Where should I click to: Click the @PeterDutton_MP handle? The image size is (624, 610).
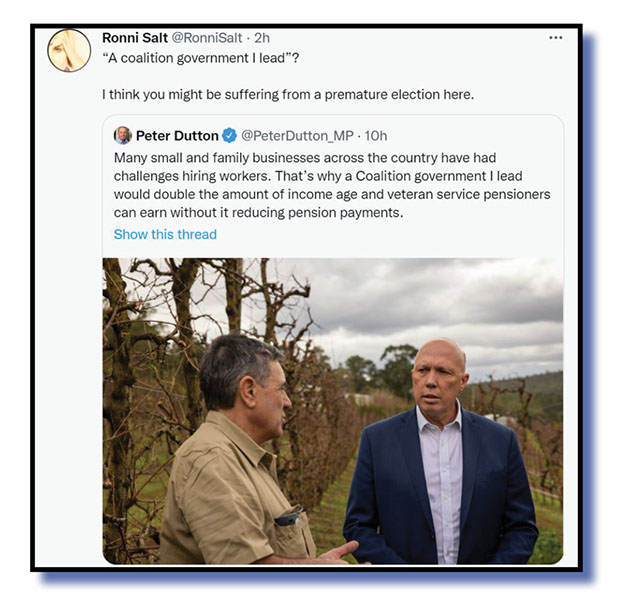297,135
